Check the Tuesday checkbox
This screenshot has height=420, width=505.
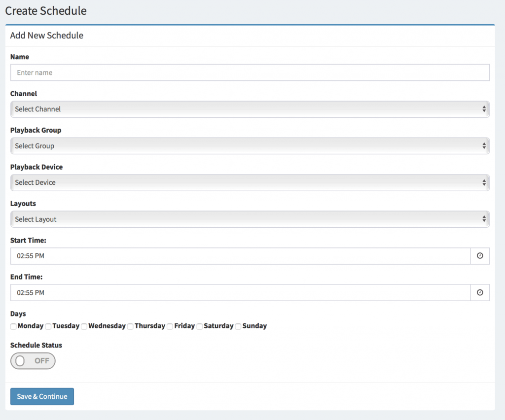pos(48,326)
